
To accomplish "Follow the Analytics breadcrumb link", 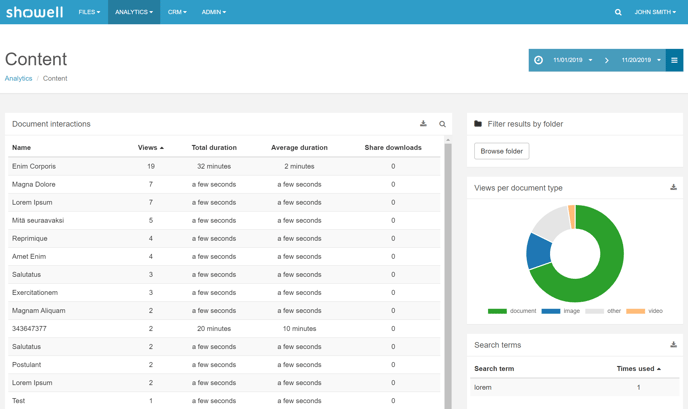I will coord(18,78).
